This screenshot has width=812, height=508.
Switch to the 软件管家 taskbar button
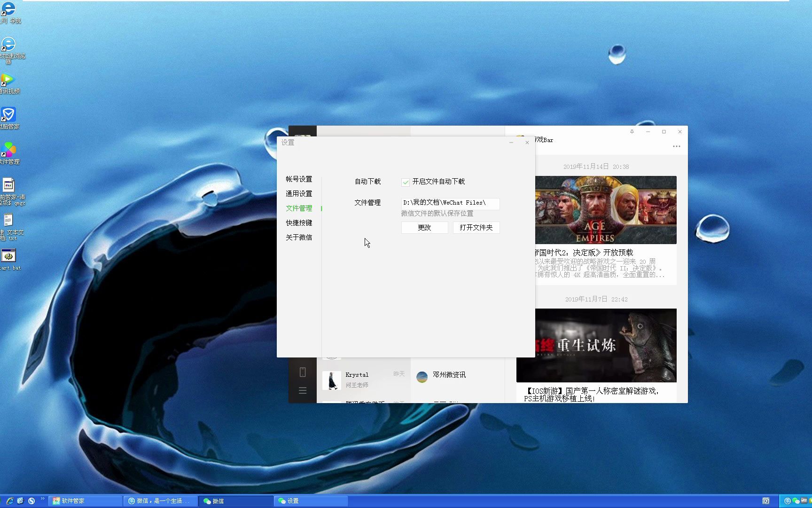tap(85, 501)
